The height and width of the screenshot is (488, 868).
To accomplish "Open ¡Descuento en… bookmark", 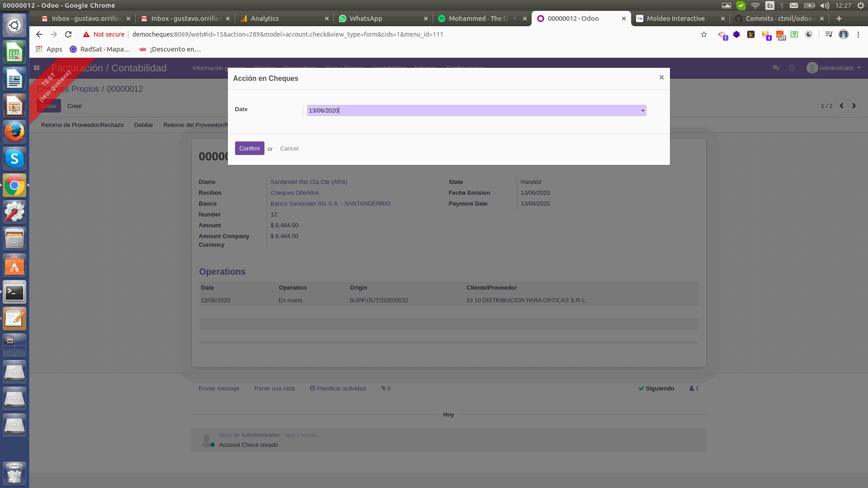I will click(x=170, y=49).
